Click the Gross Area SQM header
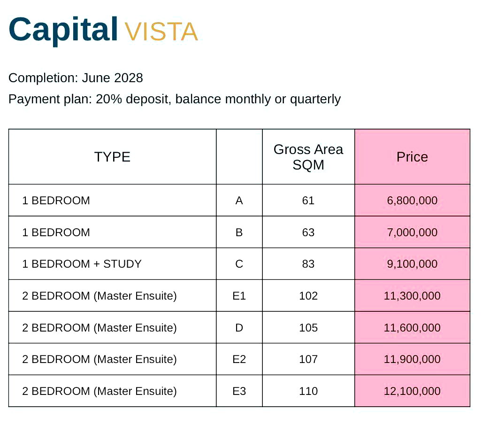Screen dimensions: 482x448 (x=308, y=157)
